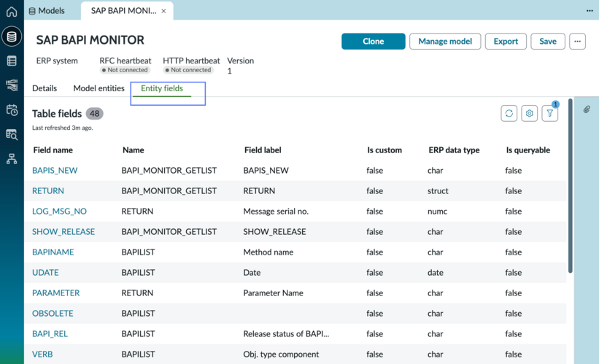Open table settings gear icon

[x=529, y=114]
